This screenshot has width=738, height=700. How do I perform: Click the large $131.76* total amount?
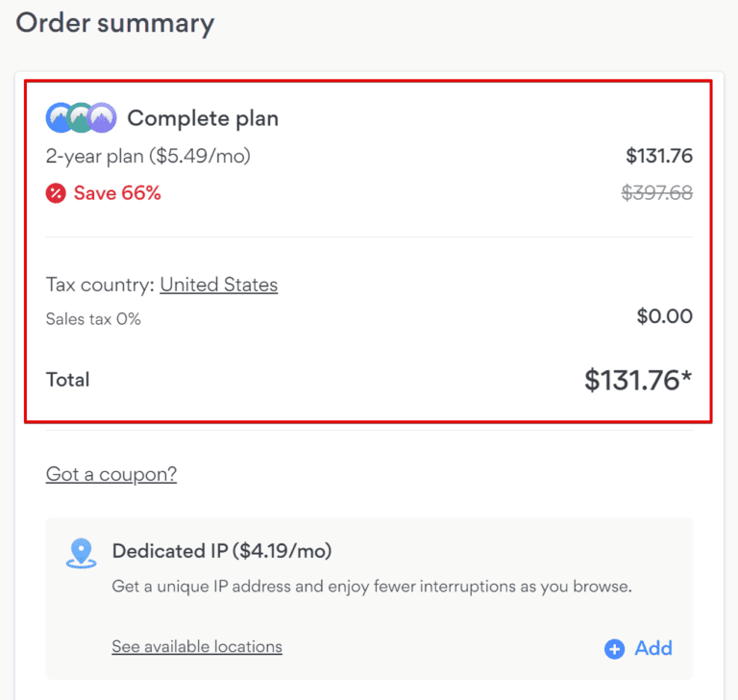pyautogui.click(x=637, y=381)
